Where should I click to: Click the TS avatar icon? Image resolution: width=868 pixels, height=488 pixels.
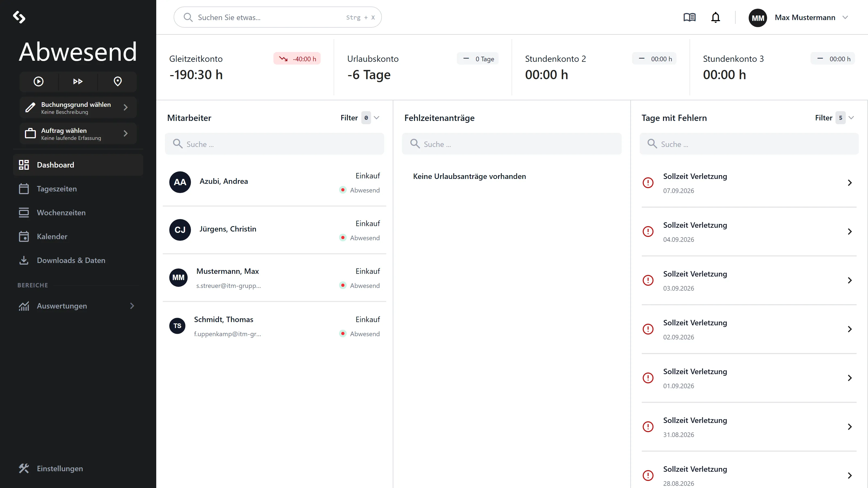177,326
